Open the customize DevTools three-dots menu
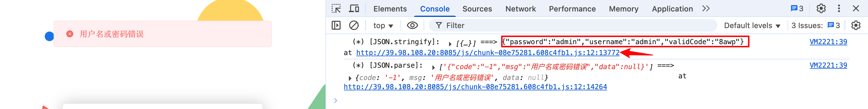 point(839,8)
